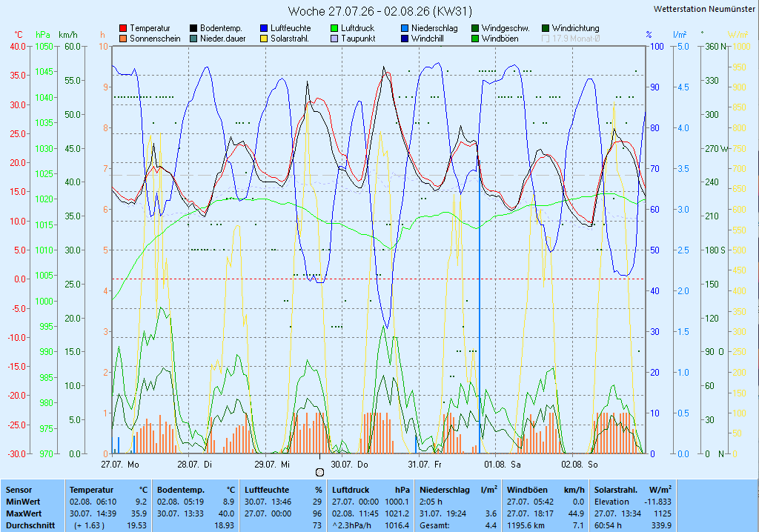Select the 02.08. So date label
Image resolution: width=759 pixels, height=532 pixels.
(580, 465)
